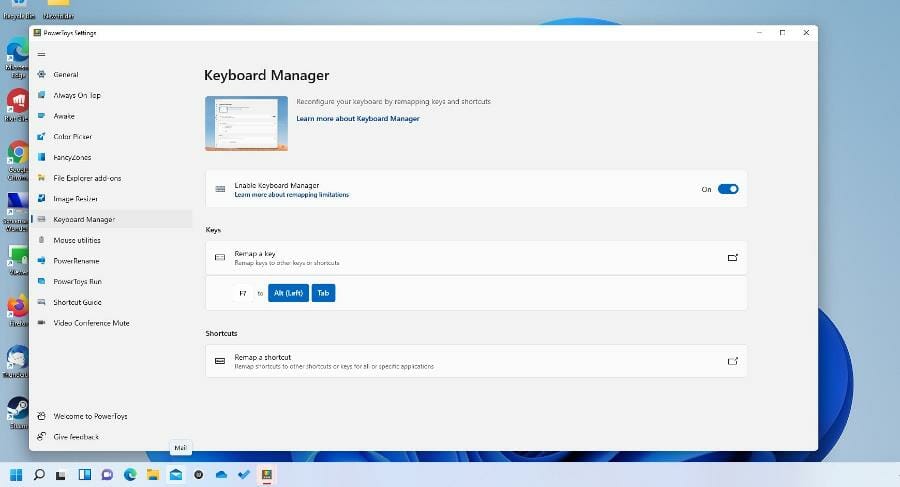
Task: Open PowerRename settings page
Action: coord(74,261)
